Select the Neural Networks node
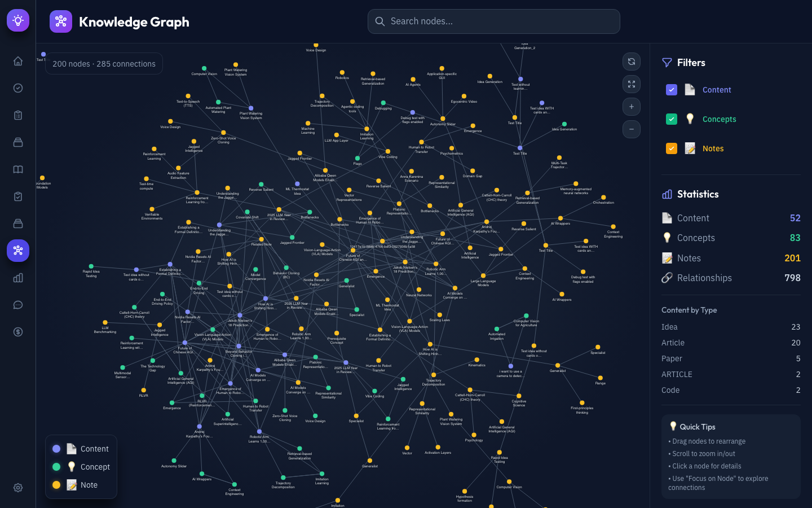Image resolution: width=812 pixels, height=508 pixels. 419,290
